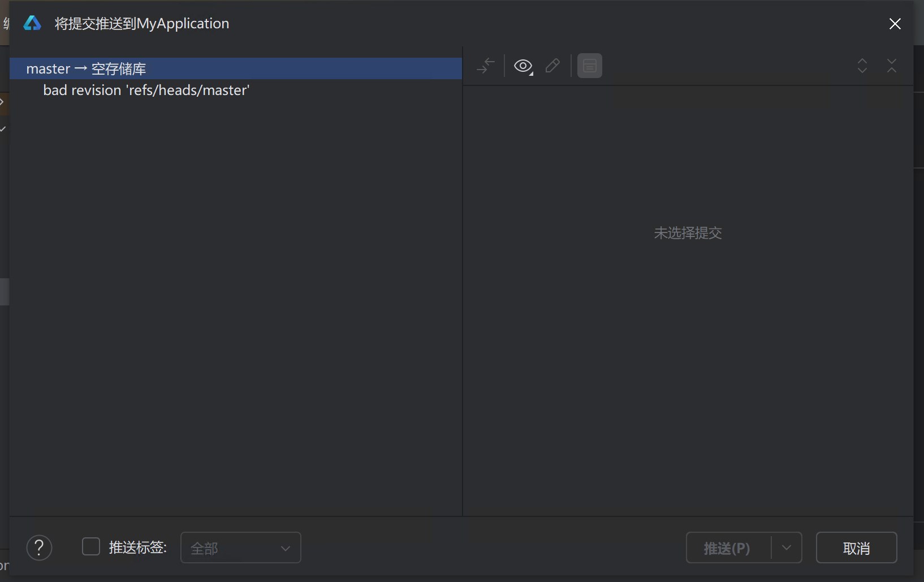
Task: Click the expand all arrows icon
Action: (x=862, y=66)
